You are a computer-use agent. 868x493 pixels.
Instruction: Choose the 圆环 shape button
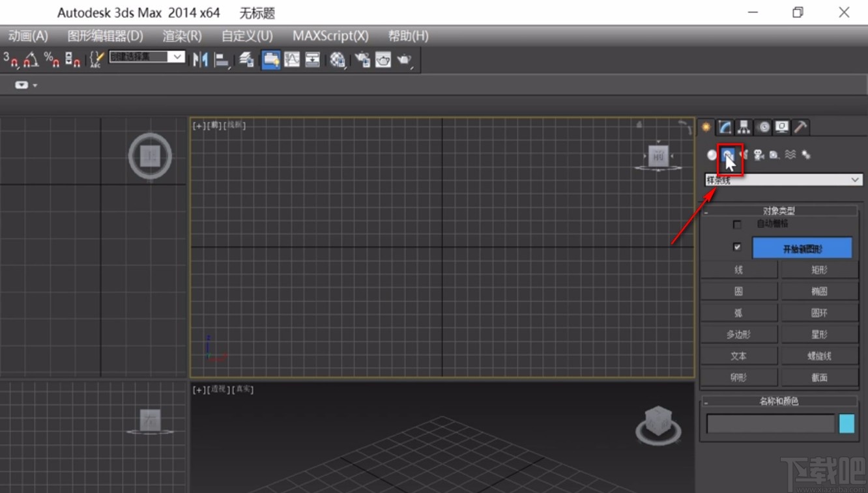point(820,313)
